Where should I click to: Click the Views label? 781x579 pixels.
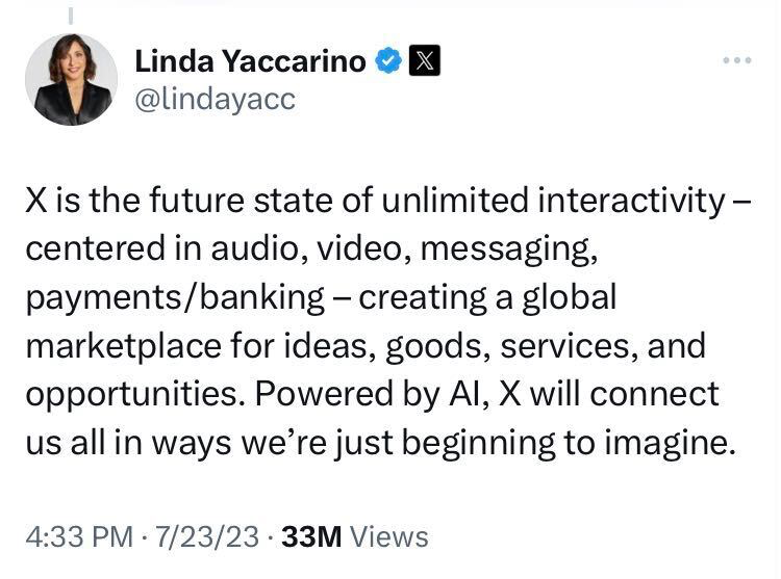388,537
